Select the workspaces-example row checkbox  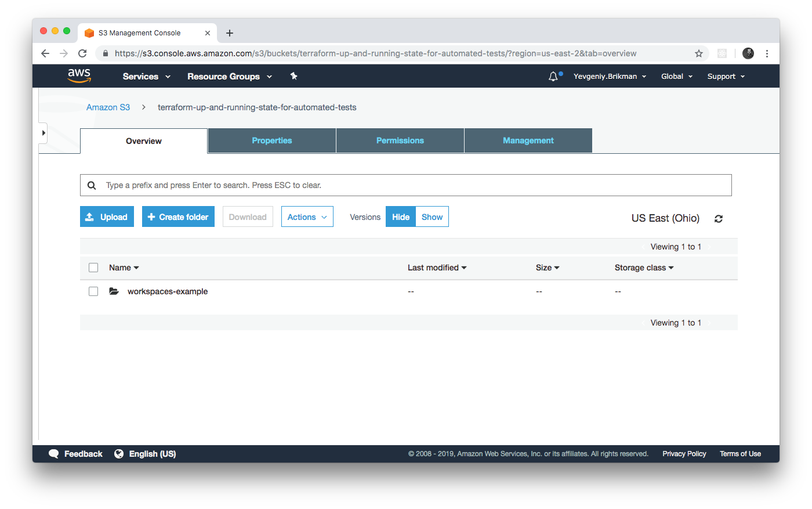tap(93, 291)
